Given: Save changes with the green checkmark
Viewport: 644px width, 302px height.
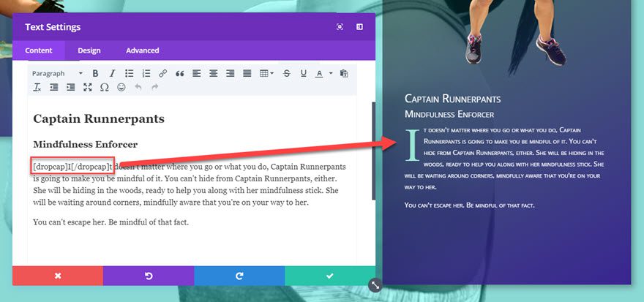Looking at the screenshot, I should 330,276.
